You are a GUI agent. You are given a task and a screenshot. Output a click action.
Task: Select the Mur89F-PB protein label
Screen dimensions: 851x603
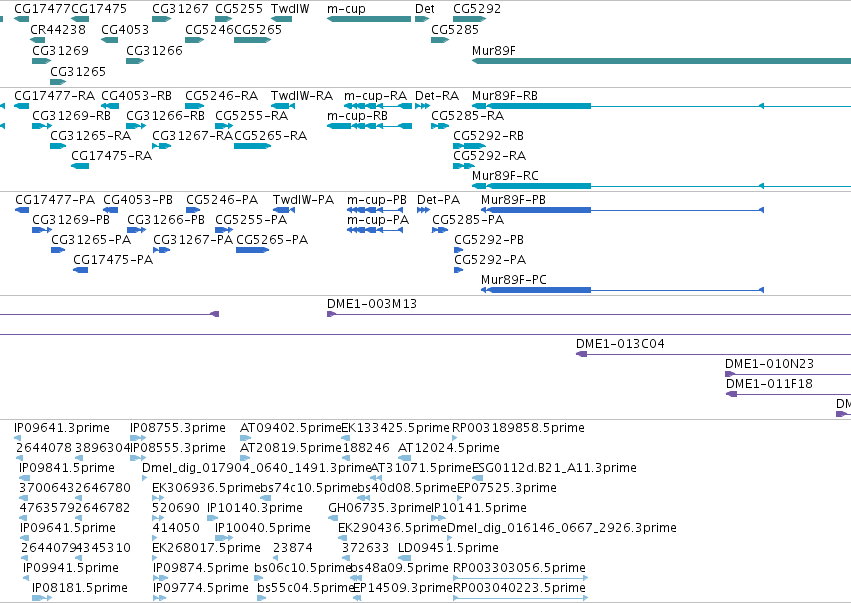513,200
